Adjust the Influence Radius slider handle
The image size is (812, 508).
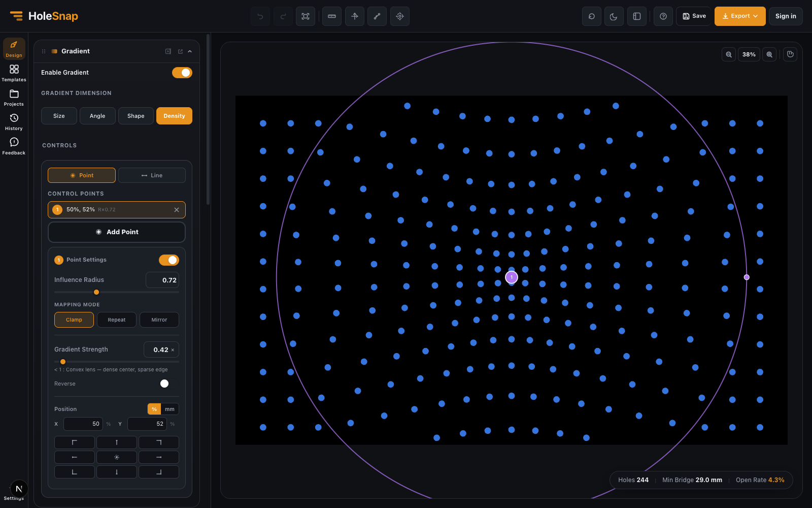(96, 292)
